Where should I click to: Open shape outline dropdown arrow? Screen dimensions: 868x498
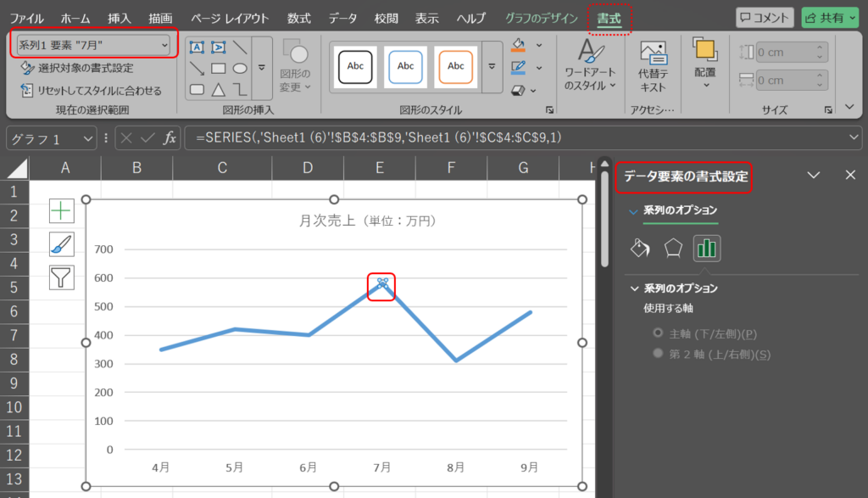539,68
